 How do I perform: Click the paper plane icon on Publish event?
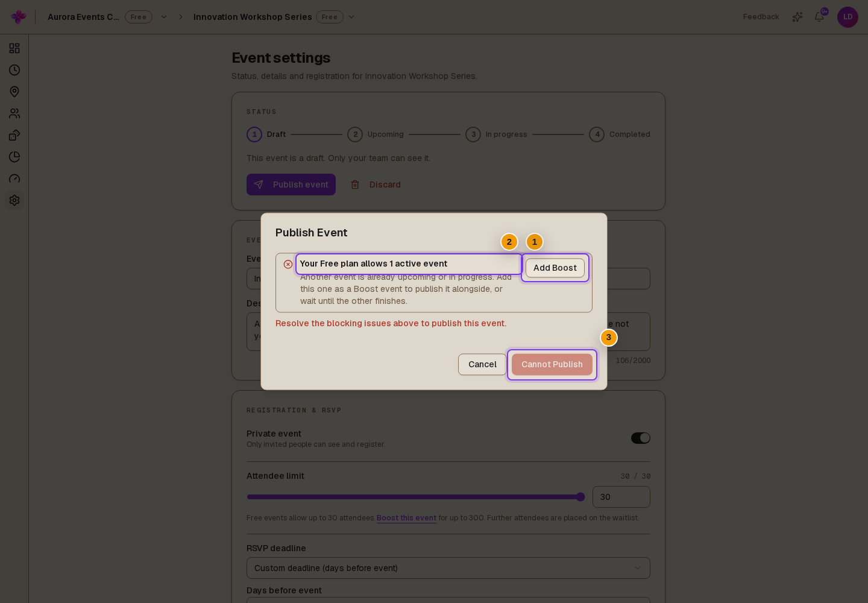(259, 185)
